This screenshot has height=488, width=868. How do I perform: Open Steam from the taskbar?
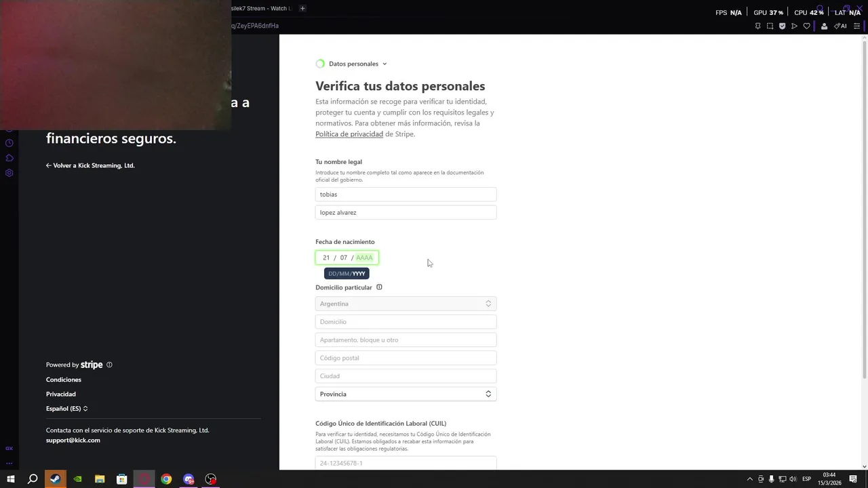[x=55, y=479]
